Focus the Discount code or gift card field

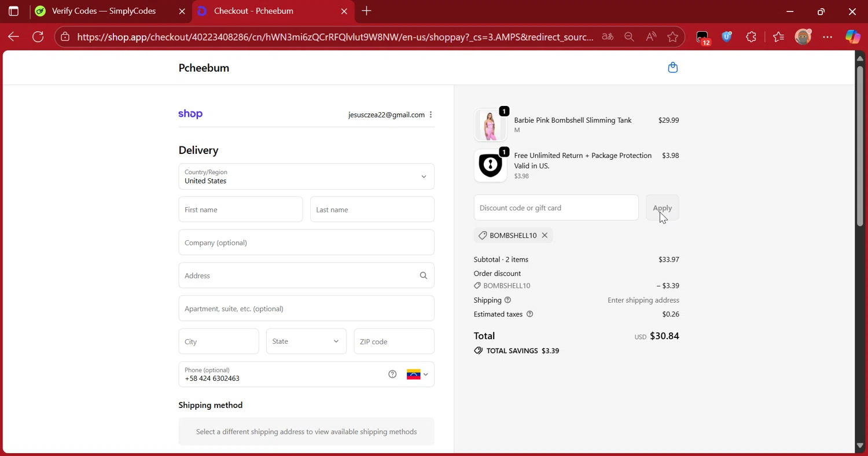[x=556, y=208]
